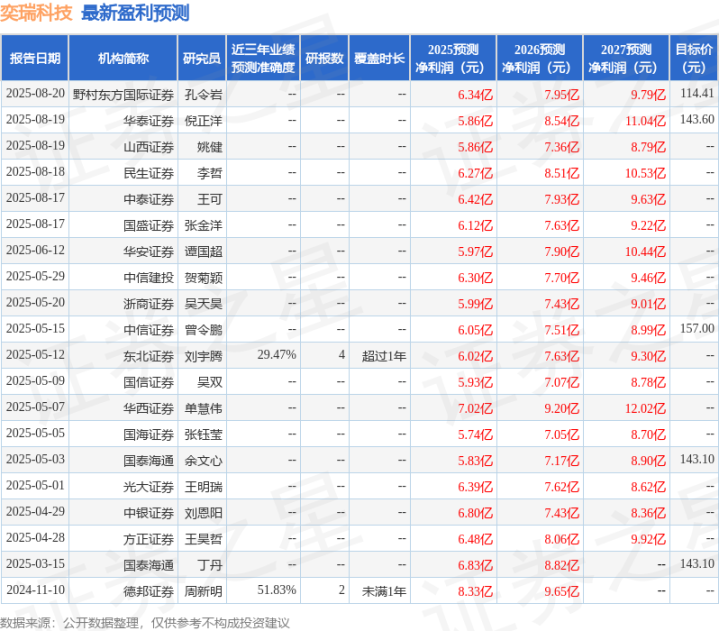Click 2026 forecast value 9.20亿

tap(562, 408)
